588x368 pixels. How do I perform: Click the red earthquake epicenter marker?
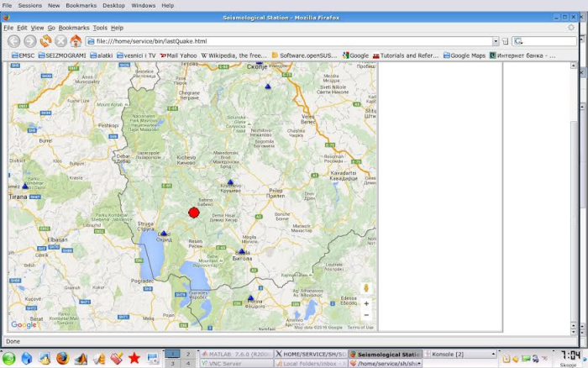194,213
